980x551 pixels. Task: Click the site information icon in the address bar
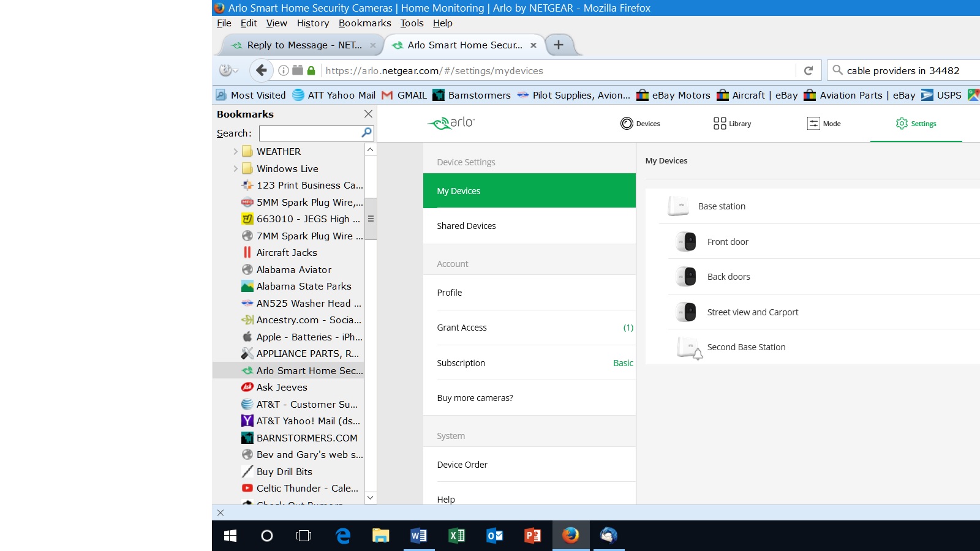point(284,70)
